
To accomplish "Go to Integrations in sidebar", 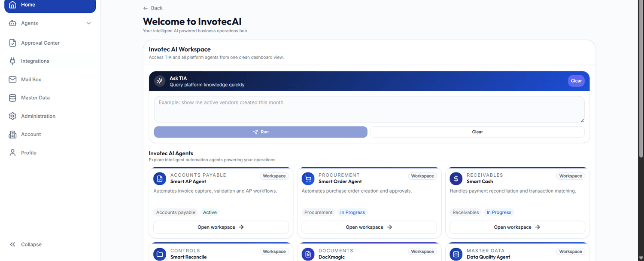I will coord(50,61).
